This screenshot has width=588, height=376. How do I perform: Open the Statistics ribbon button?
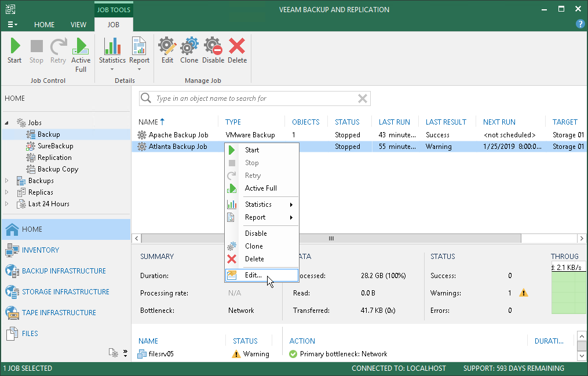point(112,54)
